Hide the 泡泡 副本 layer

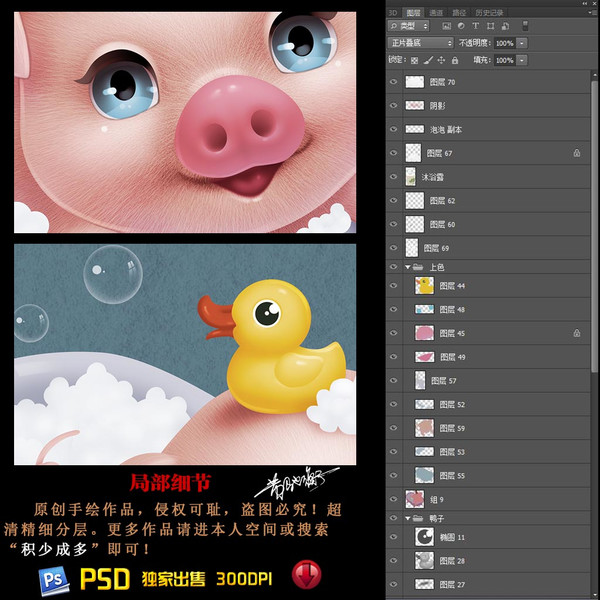coord(393,129)
